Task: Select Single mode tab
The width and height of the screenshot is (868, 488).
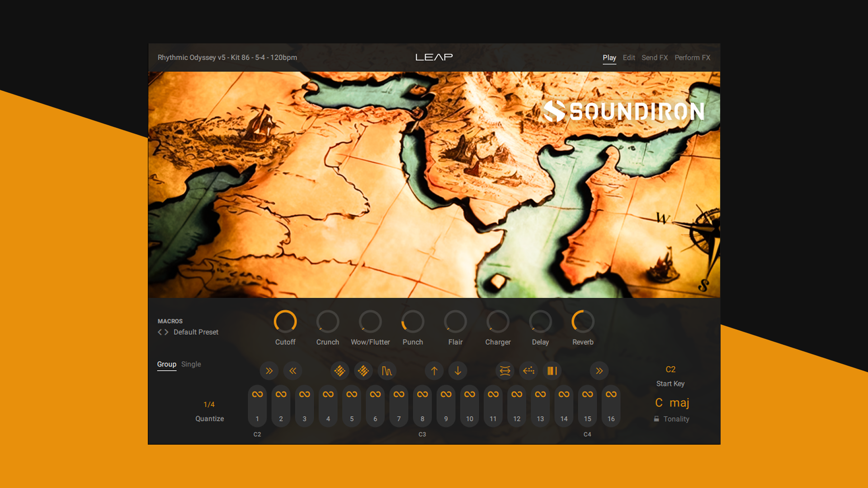Action: click(x=191, y=364)
